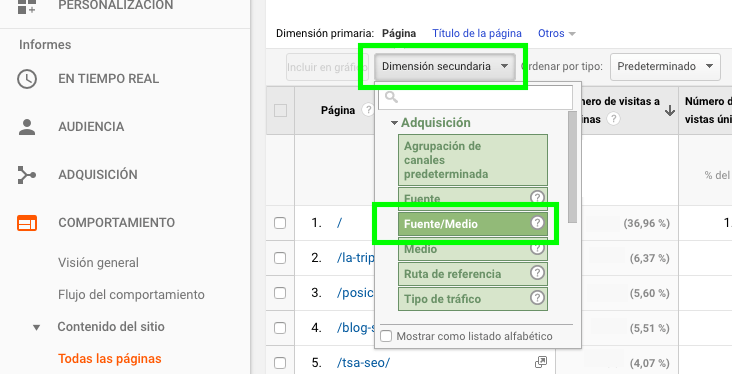Choose Fuente/Medio dimension option
Image resolution: width=732 pixels, height=374 pixels.
(472, 224)
